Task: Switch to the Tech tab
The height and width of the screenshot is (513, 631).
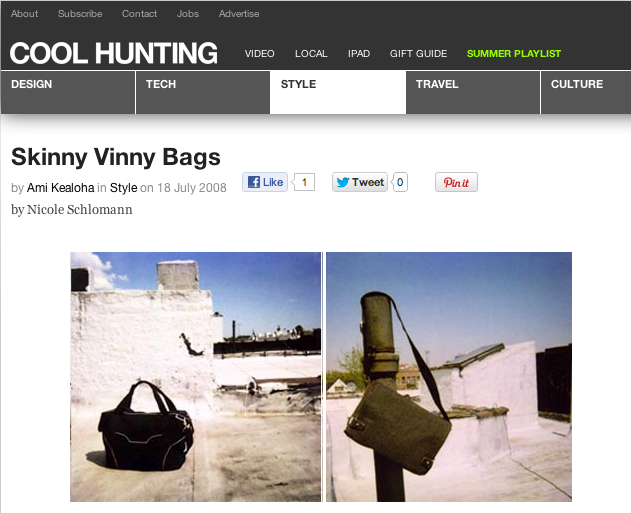Action: [x=203, y=93]
